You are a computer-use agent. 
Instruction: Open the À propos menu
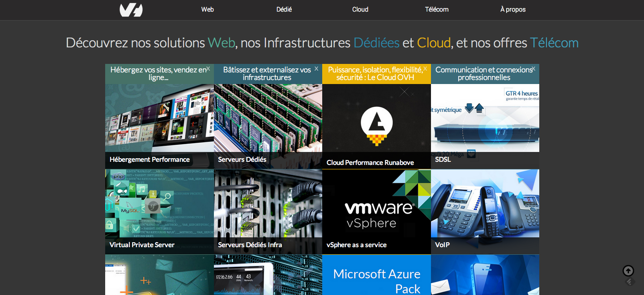[512, 9]
